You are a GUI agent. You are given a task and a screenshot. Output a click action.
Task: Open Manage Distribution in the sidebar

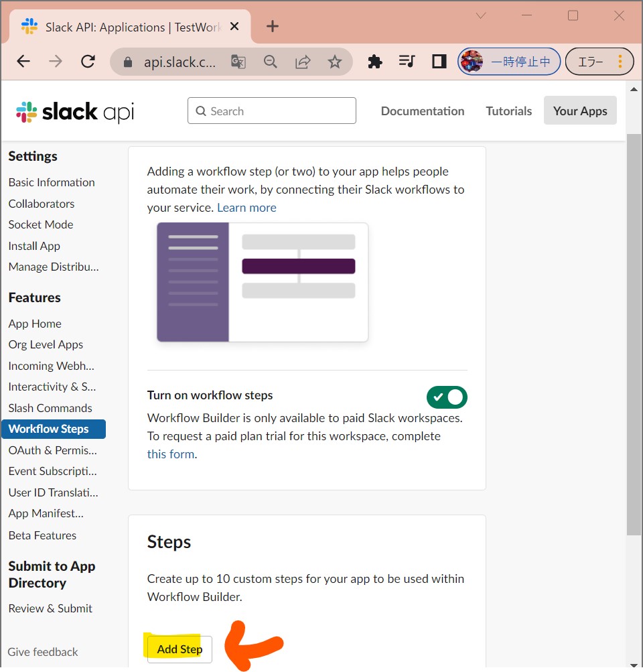54,267
